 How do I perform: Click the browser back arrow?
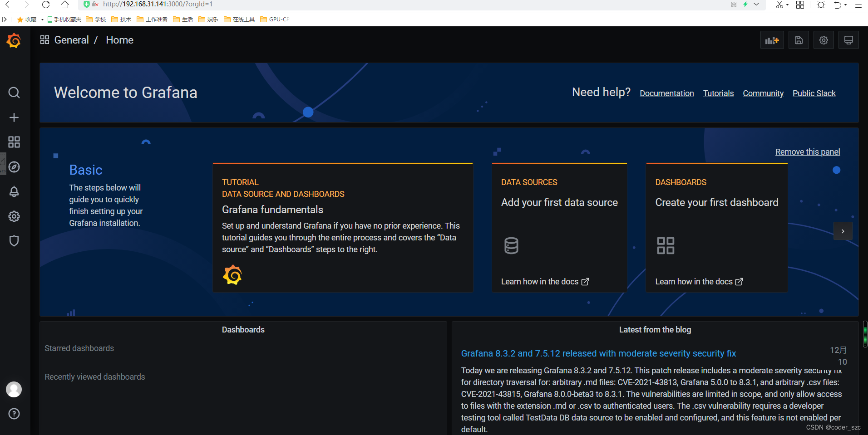tap(8, 5)
